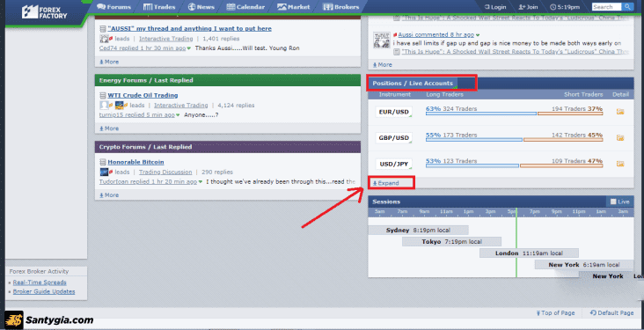Open EUR/USD detail folder icon
644x330 pixels.
point(620,112)
